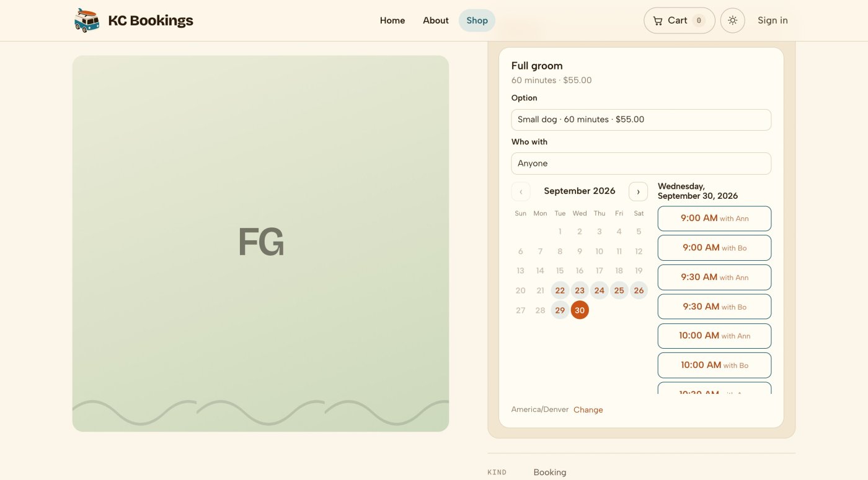Viewport: 868px width, 480px height.
Task: Select September 22 on the calendar
Action: click(x=560, y=290)
